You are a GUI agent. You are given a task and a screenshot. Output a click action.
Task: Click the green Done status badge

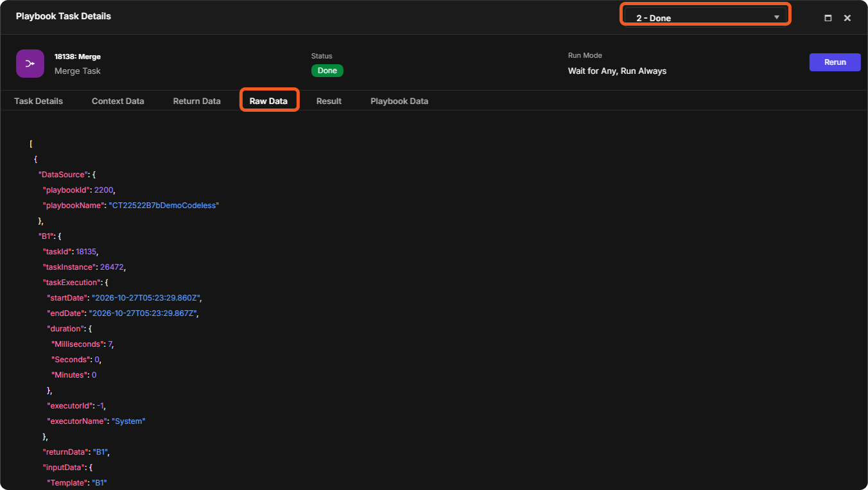(327, 71)
